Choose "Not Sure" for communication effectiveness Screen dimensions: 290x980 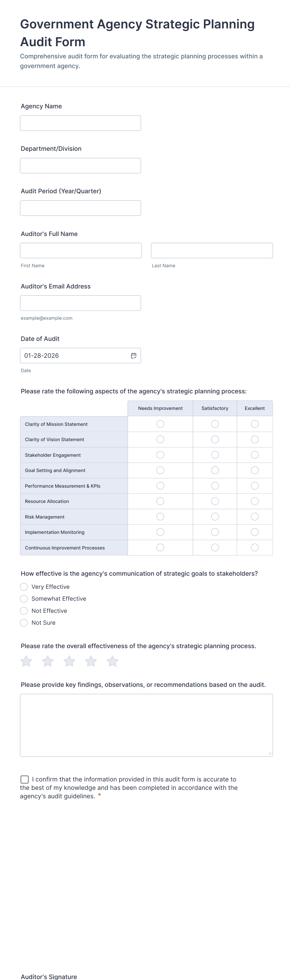coord(24,623)
